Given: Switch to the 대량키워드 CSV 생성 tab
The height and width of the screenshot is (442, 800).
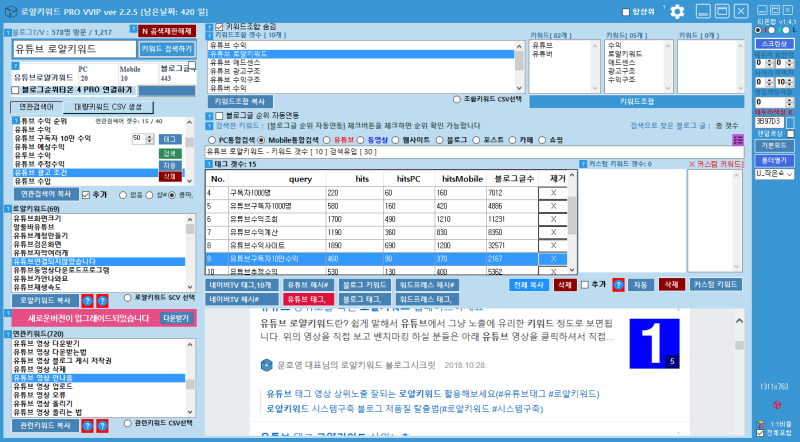Looking at the screenshot, I should tap(108, 107).
